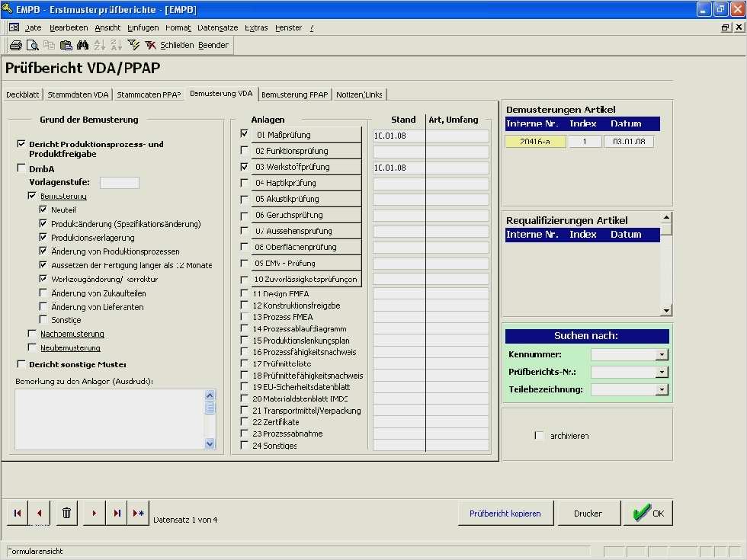Open the Teilebezeichnung dropdown list

coord(662,389)
